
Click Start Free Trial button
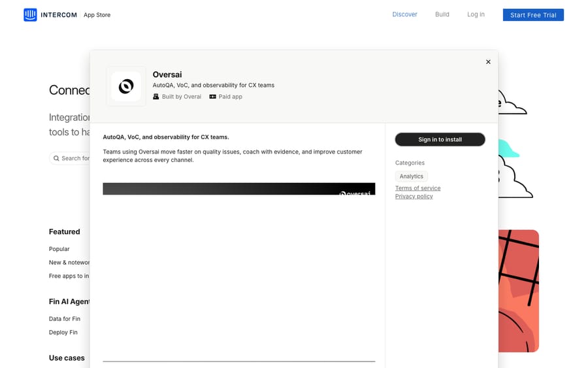pyautogui.click(x=533, y=15)
